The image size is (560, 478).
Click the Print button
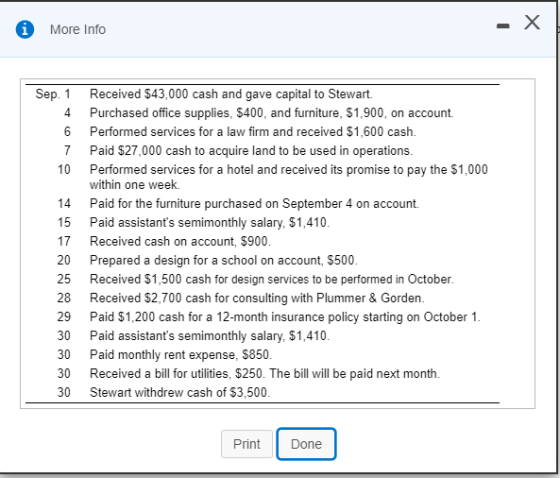(x=247, y=444)
